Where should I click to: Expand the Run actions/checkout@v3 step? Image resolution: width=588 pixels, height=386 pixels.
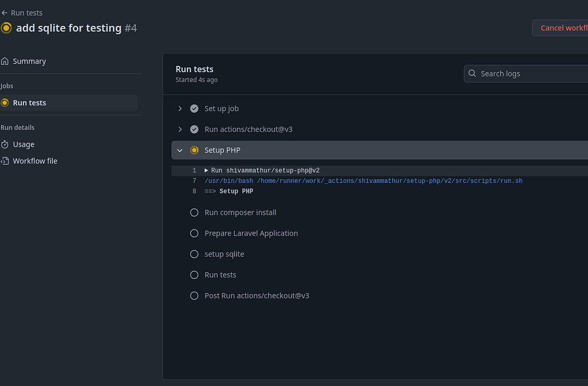[x=180, y=129]
